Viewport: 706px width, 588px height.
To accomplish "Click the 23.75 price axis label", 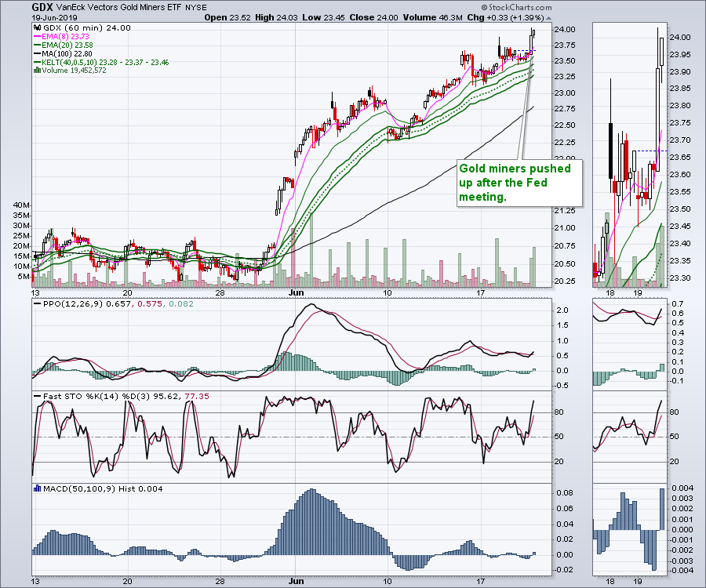I will click(x=565, y=45).
